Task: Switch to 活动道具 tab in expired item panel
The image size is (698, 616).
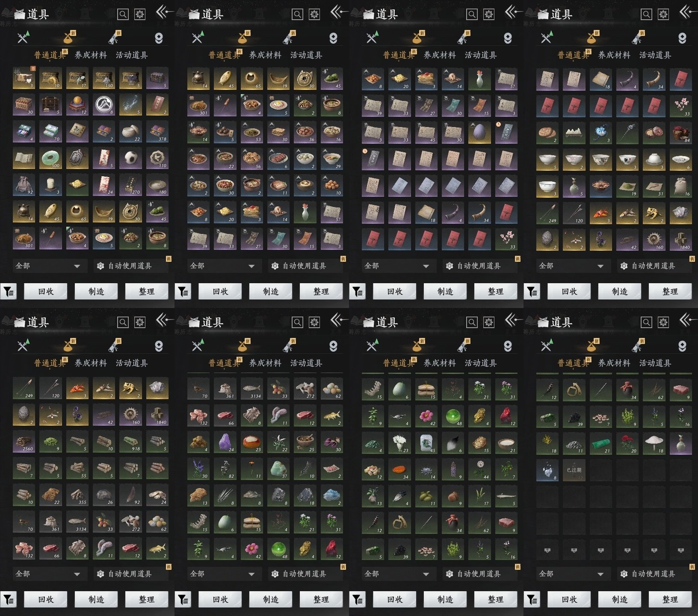Action: [655, 363]
